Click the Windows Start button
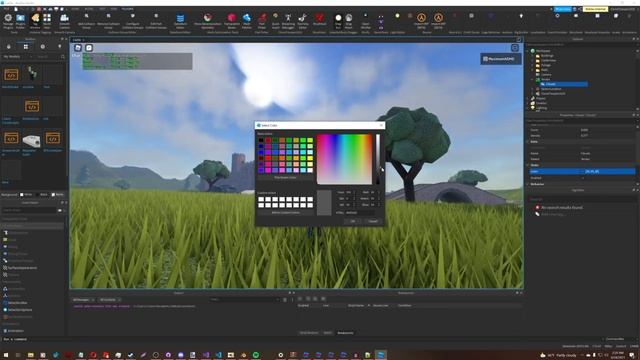 (6, 355)
